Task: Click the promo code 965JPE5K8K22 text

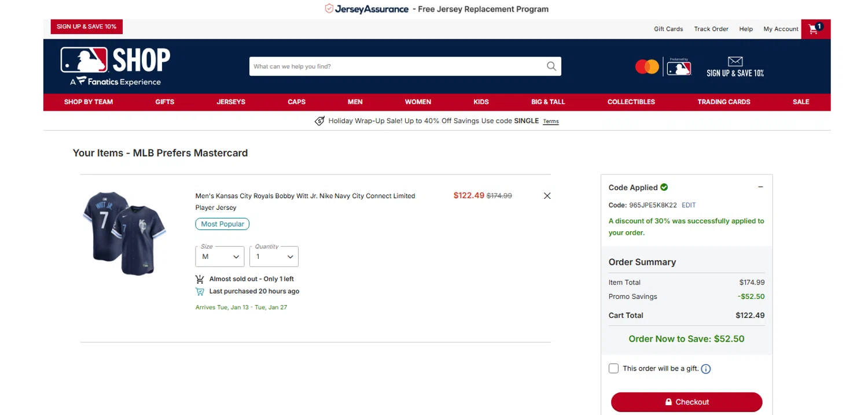Action: (x=653, y=205)
